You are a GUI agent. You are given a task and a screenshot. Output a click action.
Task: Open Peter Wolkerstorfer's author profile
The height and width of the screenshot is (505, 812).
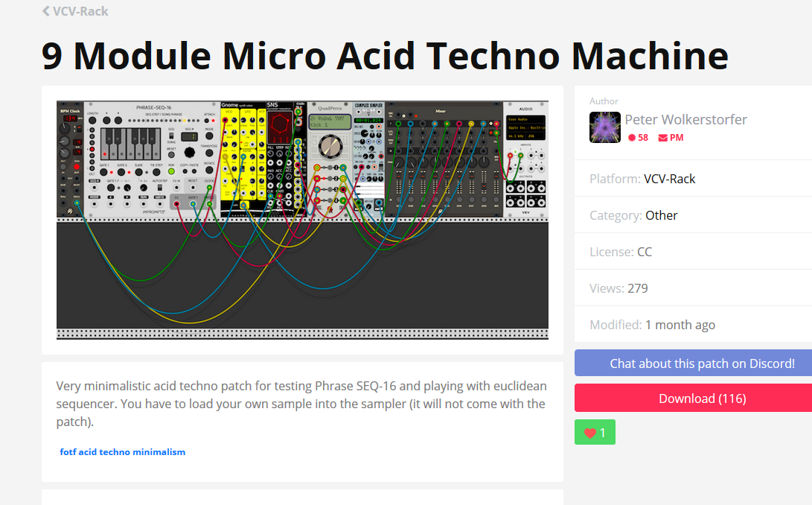(685, 120)
